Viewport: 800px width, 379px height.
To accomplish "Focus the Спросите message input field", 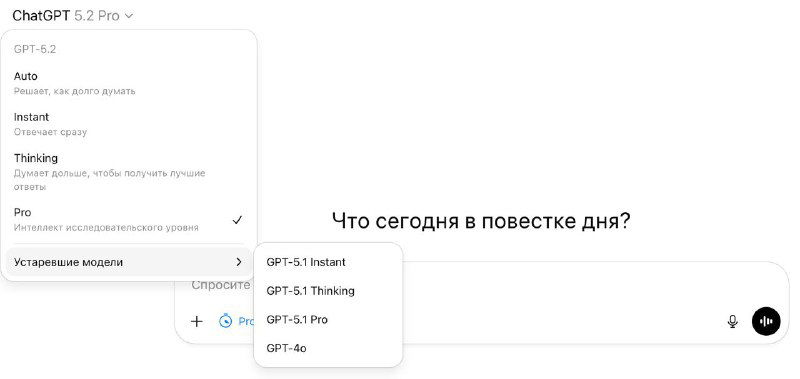I will [220, 285].
